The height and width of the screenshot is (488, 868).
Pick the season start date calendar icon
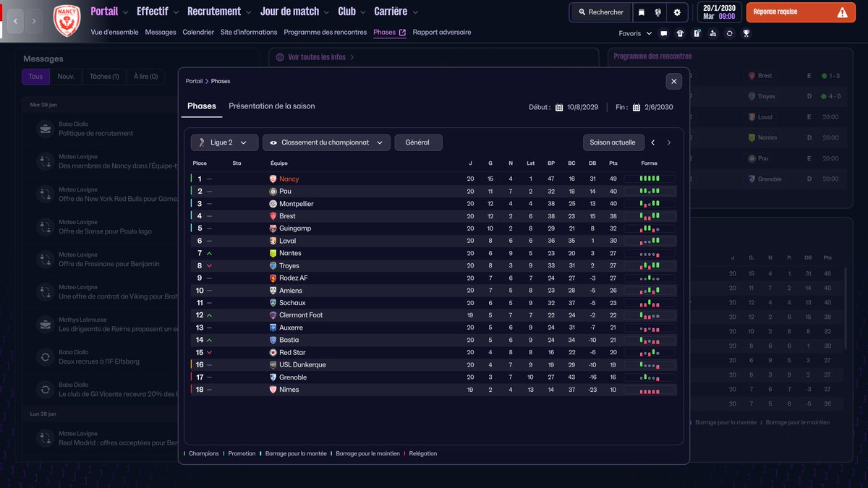pos(559,107)
